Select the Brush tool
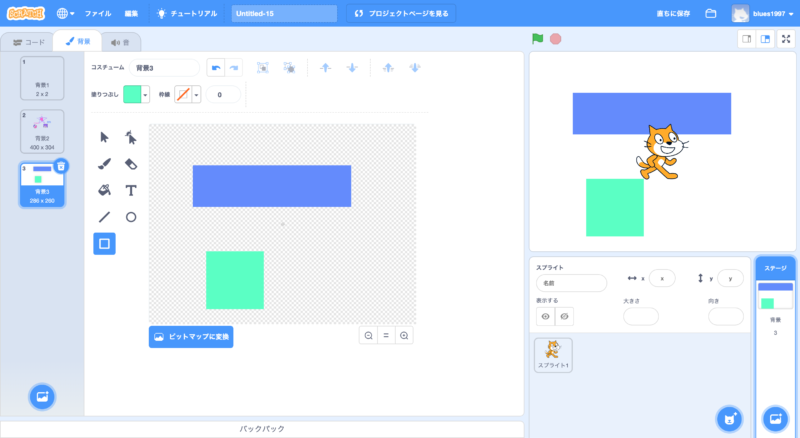 click(x=104, y=163)
